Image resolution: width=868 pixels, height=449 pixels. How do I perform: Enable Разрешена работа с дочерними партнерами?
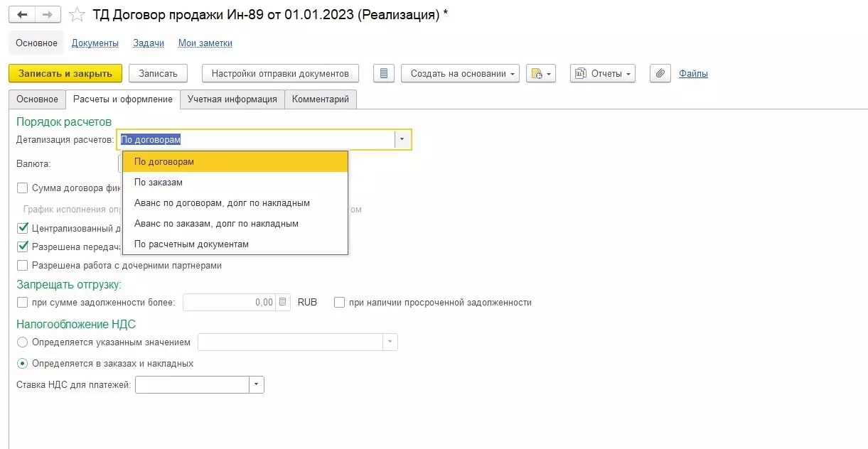[x=23, y=266]
